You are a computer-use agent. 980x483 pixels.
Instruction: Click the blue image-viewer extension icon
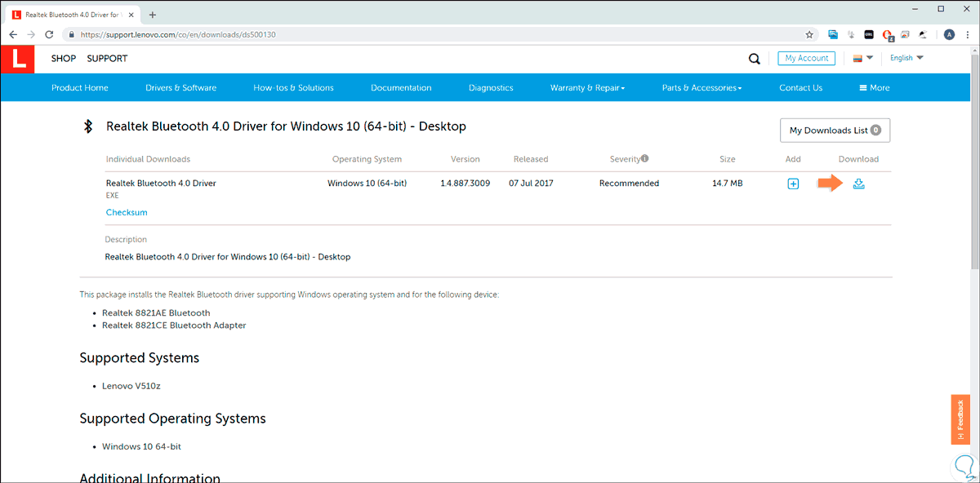click(x=833, y=35)
